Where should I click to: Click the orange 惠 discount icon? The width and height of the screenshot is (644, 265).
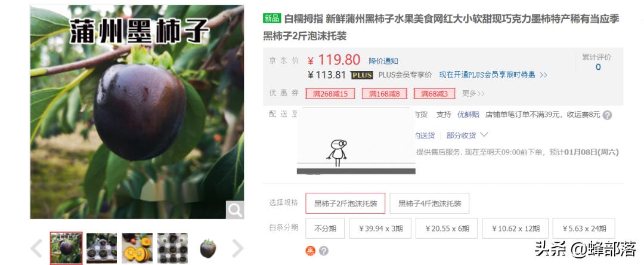(310, 251)
